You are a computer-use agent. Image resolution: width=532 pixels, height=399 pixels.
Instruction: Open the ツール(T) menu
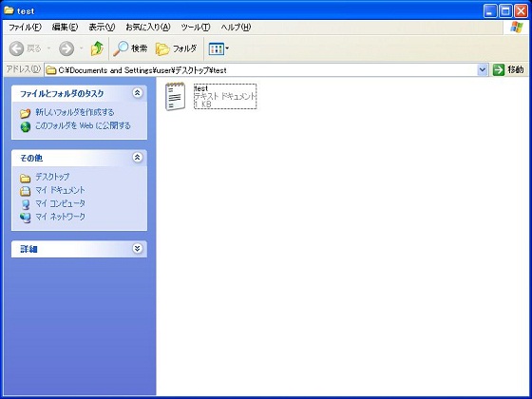pos(196,28)
